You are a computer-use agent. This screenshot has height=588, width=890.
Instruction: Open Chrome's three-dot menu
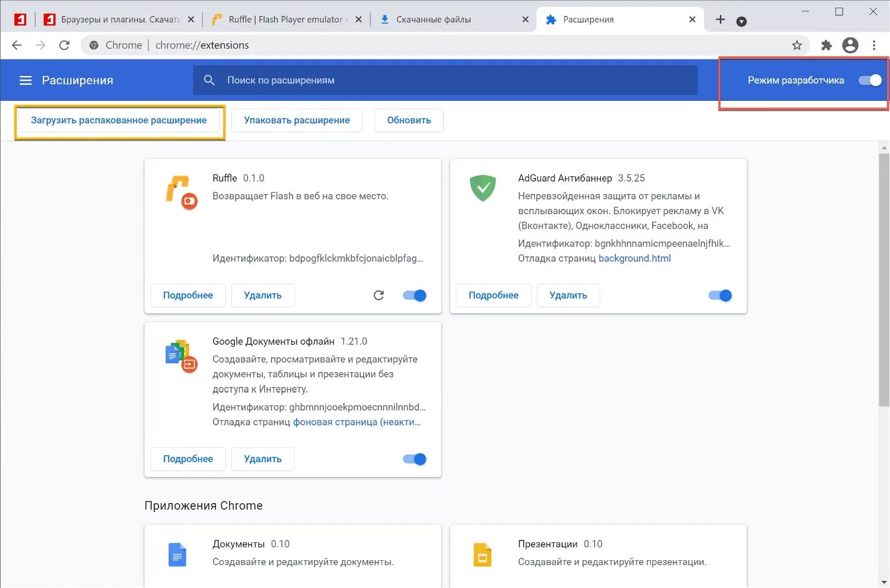873,45
